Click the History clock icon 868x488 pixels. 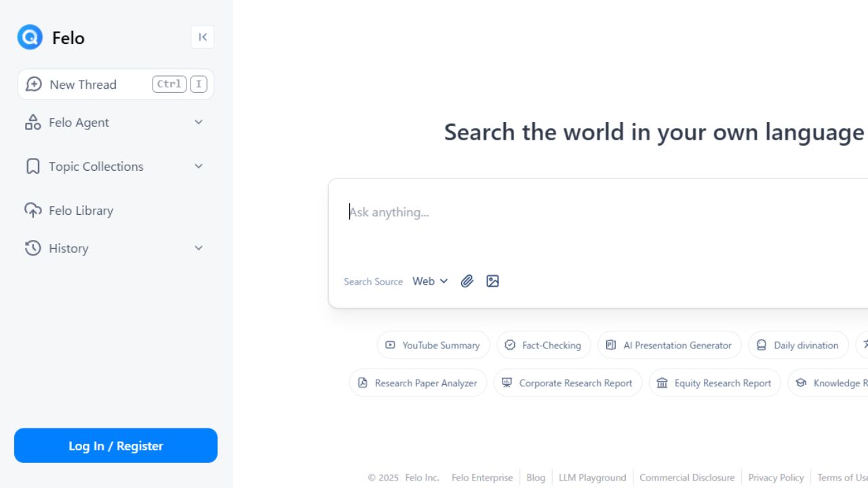tap(33, 248)
